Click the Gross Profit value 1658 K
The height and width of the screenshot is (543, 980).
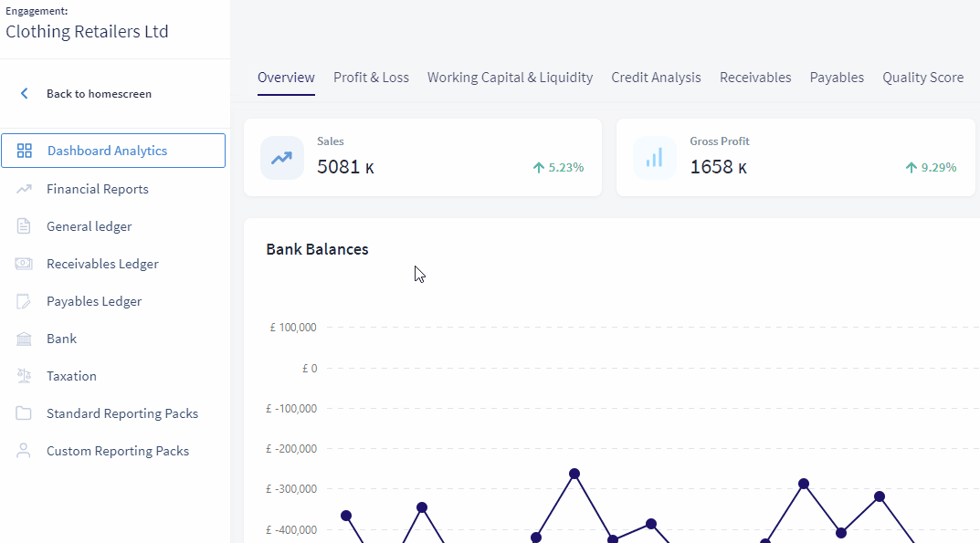(x=718, y=167)
